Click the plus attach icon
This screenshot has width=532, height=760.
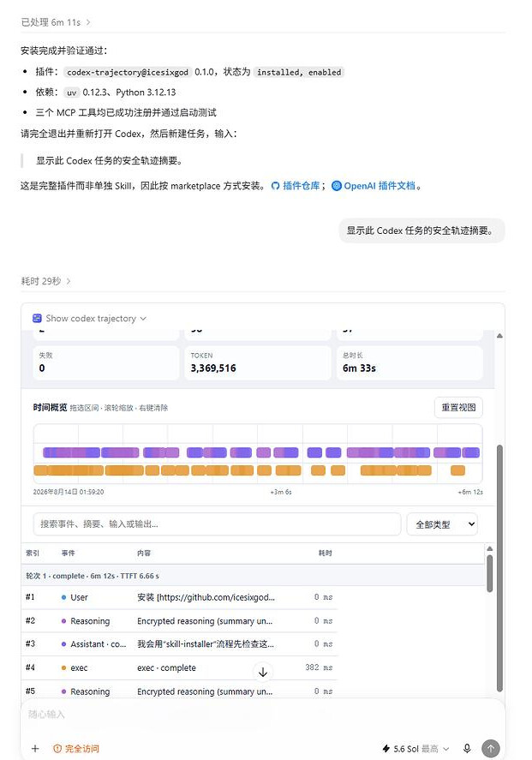click(x=35, y=748)
